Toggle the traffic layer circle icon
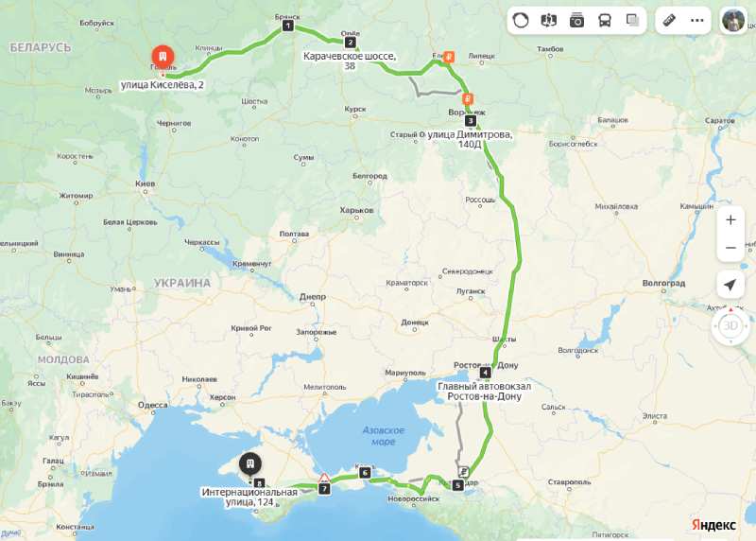 (x=521, y=20)
